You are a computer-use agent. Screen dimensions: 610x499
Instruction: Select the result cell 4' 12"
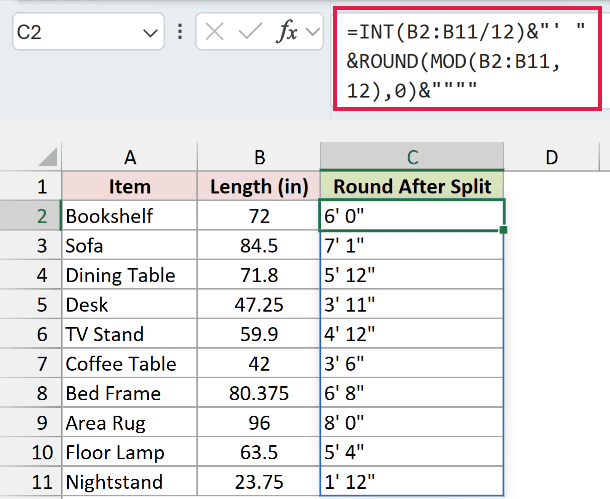click(x=412, y=334)
